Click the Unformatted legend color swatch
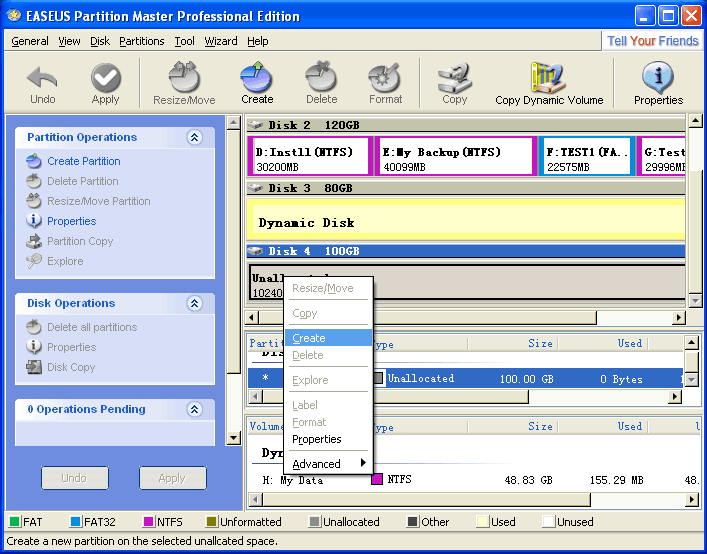This screenshot has width=707, height=554. [x=211, y=522]
